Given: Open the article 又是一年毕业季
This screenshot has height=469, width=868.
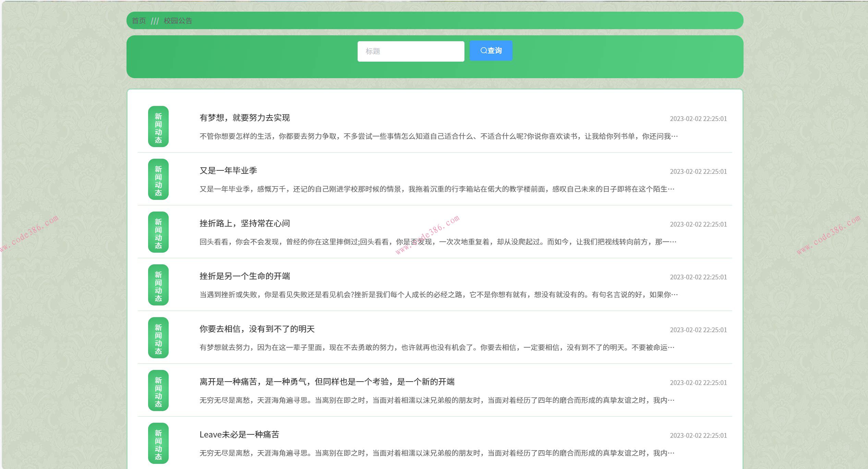Looking at the screenshot, I should point(229,170).
